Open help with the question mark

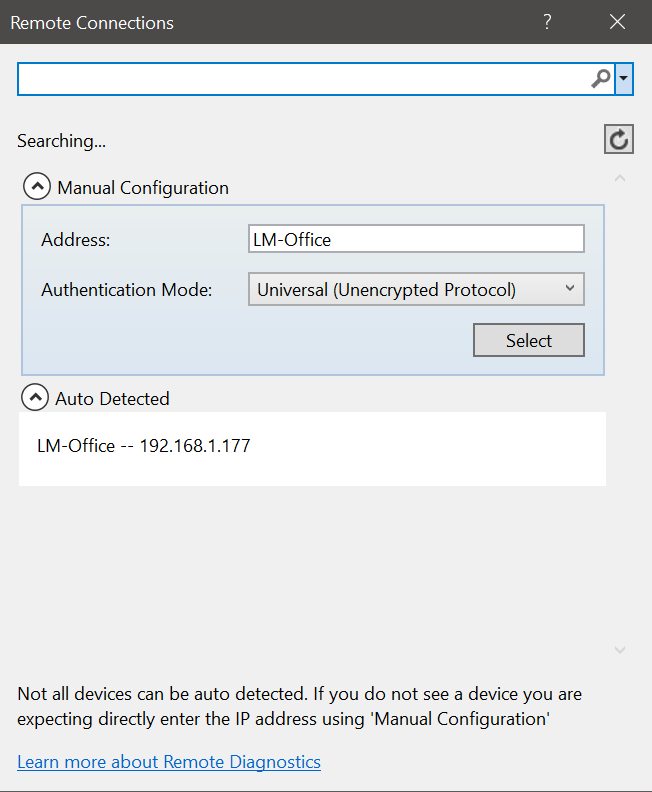[547, 22]
